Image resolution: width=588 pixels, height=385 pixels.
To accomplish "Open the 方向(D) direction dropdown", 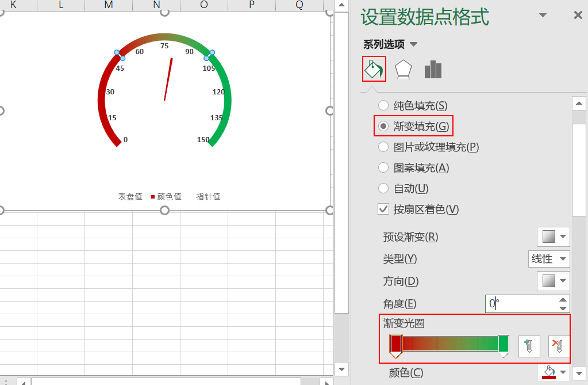I will click(x=554, y=281).
